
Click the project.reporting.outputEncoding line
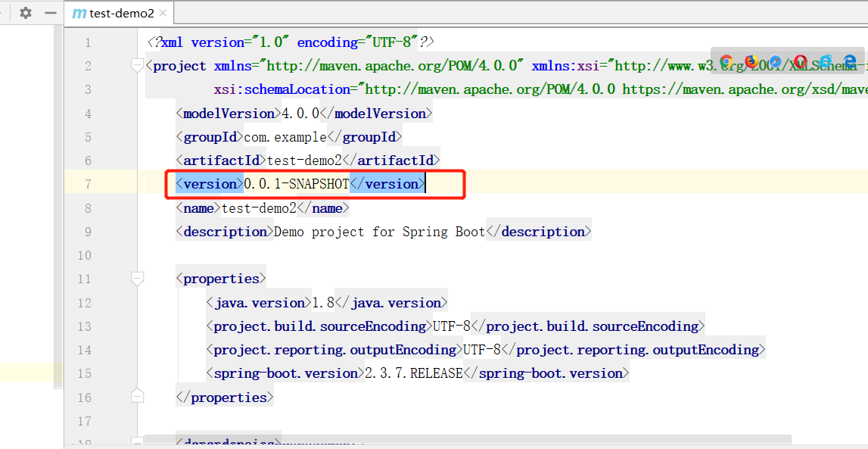coord(486,350)
